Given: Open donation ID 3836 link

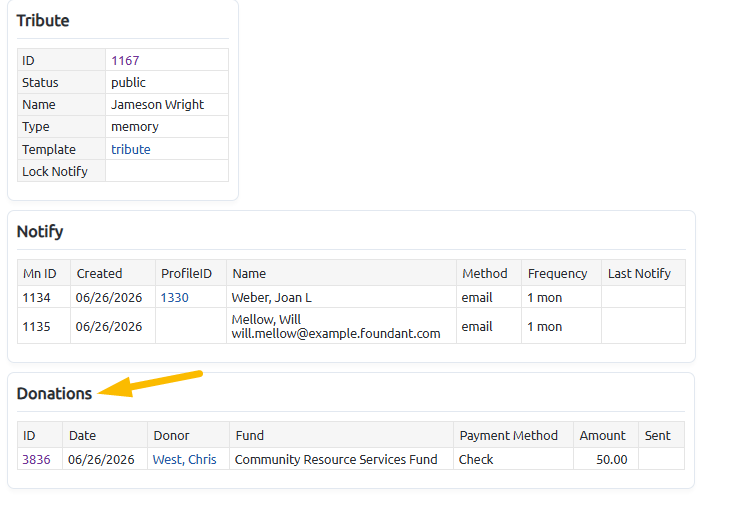Looking at the screenshot, I should coord(36,460).
